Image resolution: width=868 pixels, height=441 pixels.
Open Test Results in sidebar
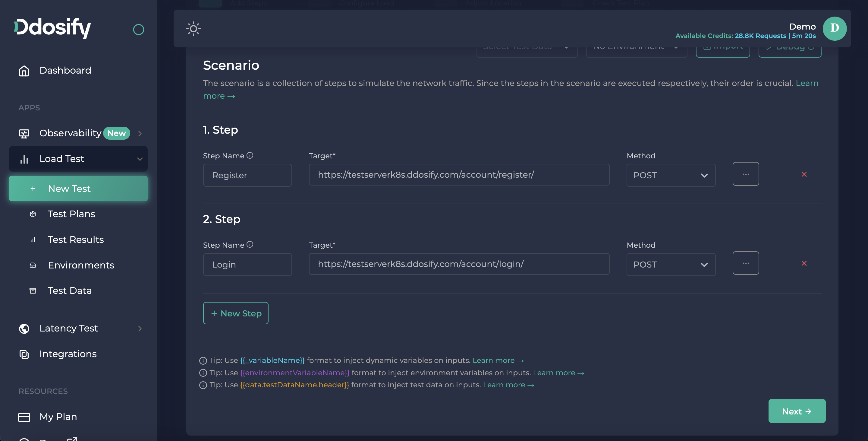tap(75, 240)
